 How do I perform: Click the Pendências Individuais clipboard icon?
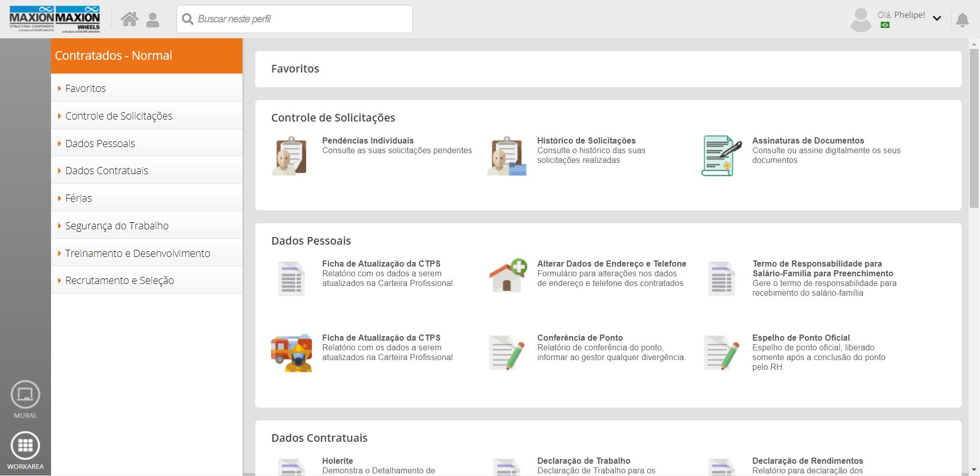coord(289,156)
